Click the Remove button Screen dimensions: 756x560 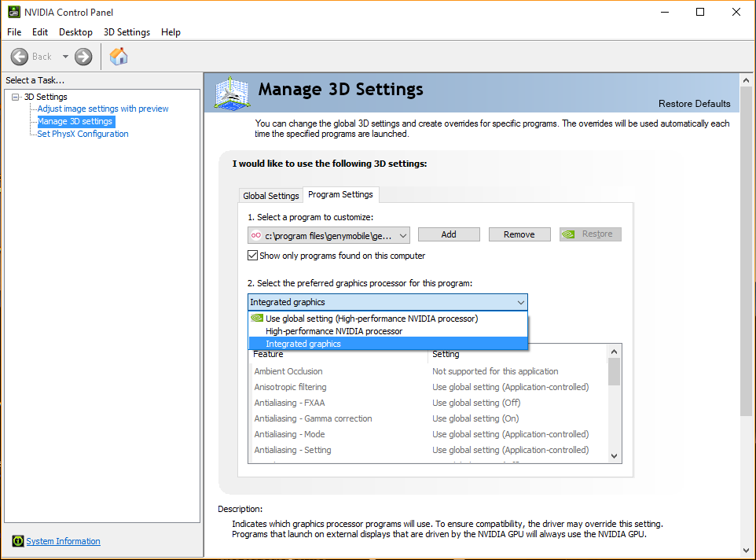click(x=519, y=234)
